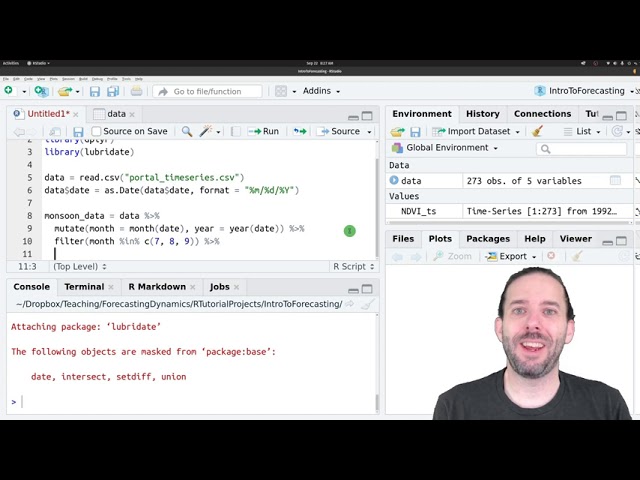This screenshot has width=640, height=480.
Task: Click the Print icon in main toolbar
Action: (x=136, y=91)
